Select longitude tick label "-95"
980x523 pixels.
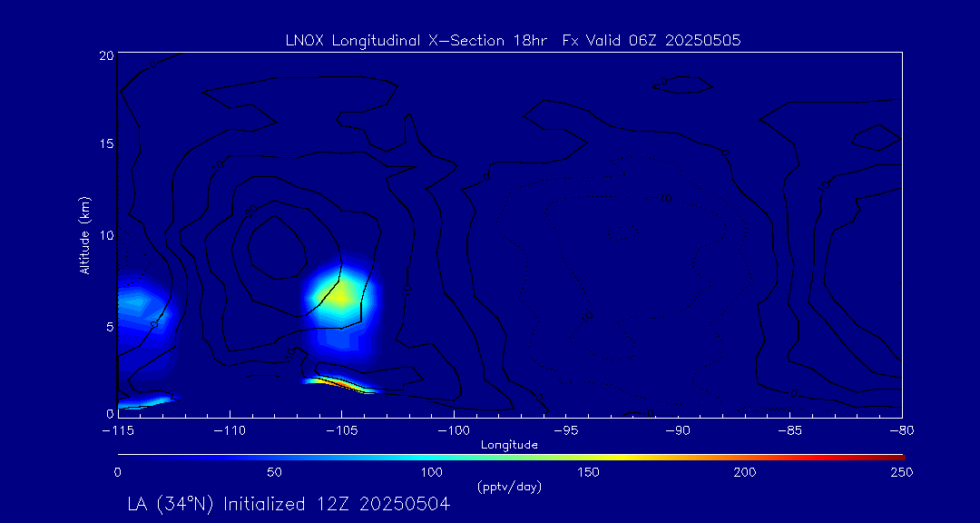tap(565, 431)
